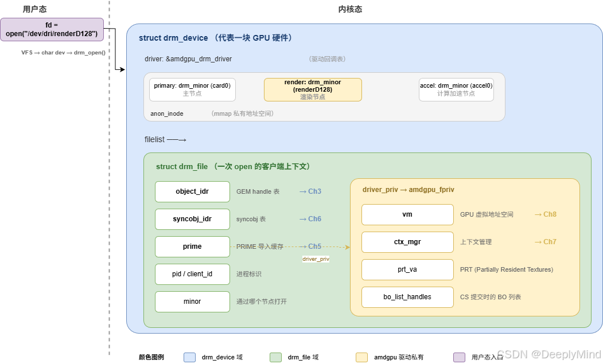This screenshot has width=603, height=364.
Task: Click the VFS → char dev → drm_open() text
Action: (x=63, y=53)
